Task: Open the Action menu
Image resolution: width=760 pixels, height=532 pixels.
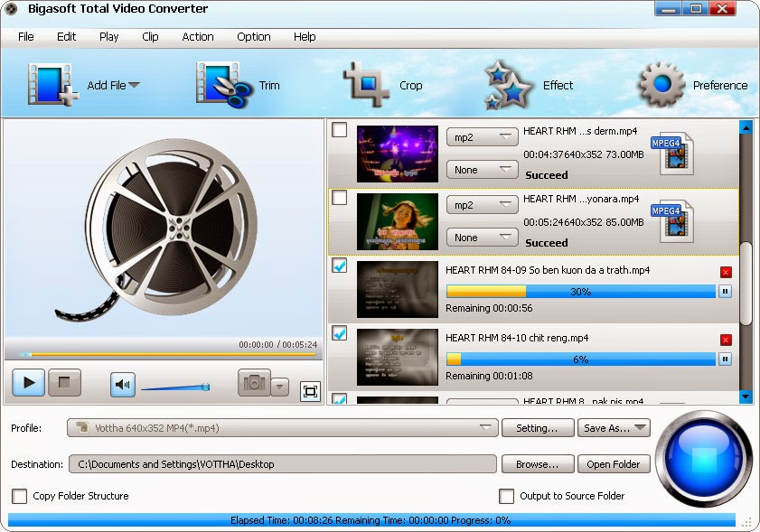Action: [x=198, y=36]
